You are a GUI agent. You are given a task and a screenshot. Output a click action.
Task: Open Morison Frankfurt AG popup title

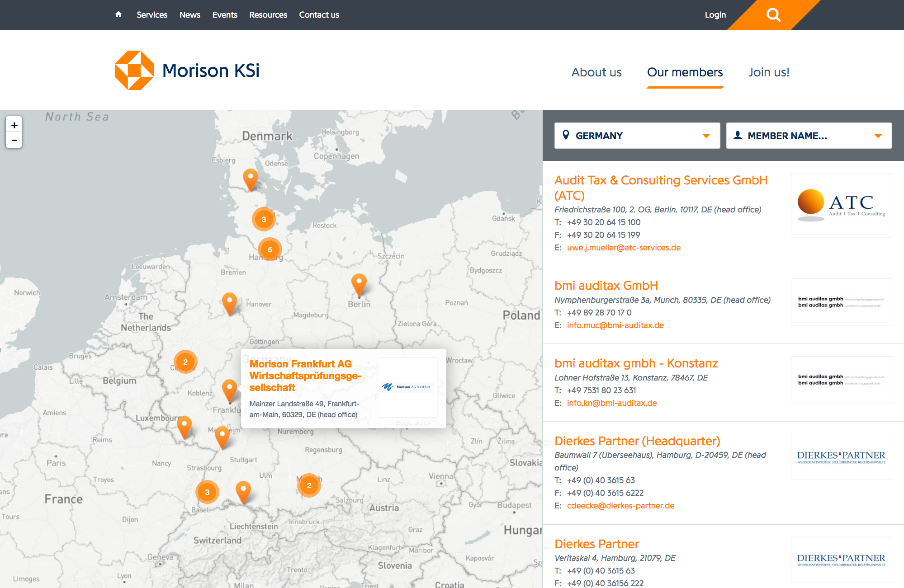(x=305, y=376)
